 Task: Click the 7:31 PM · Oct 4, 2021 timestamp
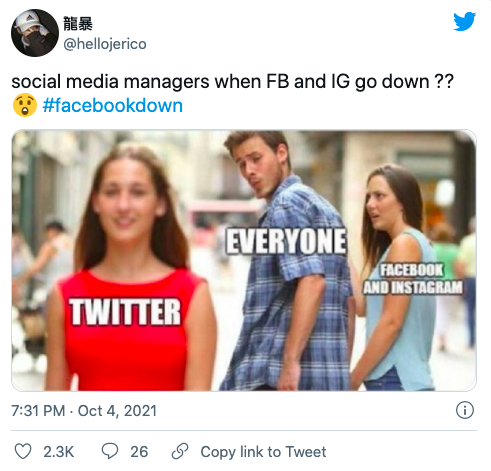tap(84, 411)
